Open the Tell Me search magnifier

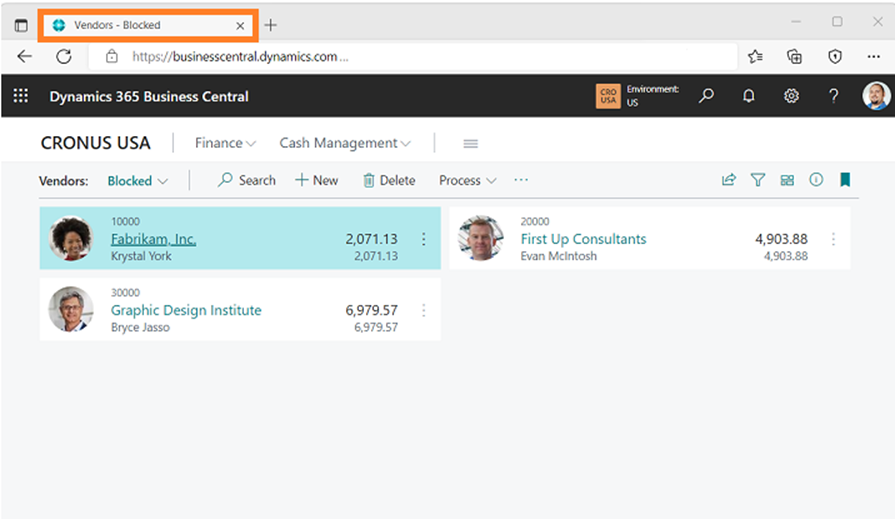(x=706, y=95)
